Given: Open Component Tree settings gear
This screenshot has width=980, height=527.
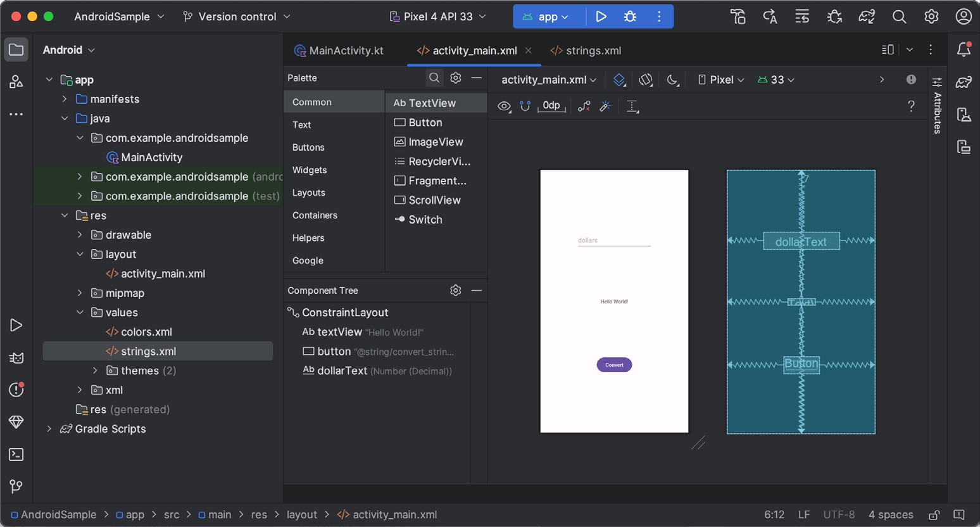Looking at the screenshot, I should tap(455, 290).
